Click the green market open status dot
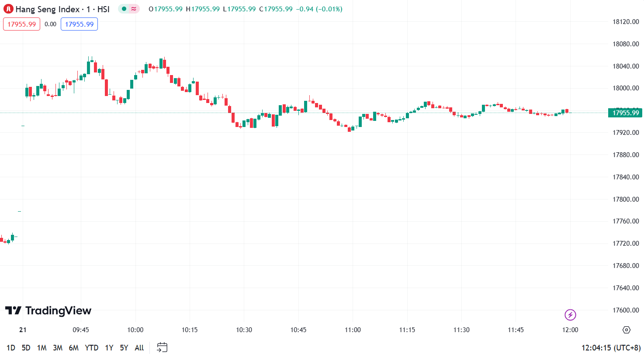This screenshot has height=357, width=644. click(124, 9)
